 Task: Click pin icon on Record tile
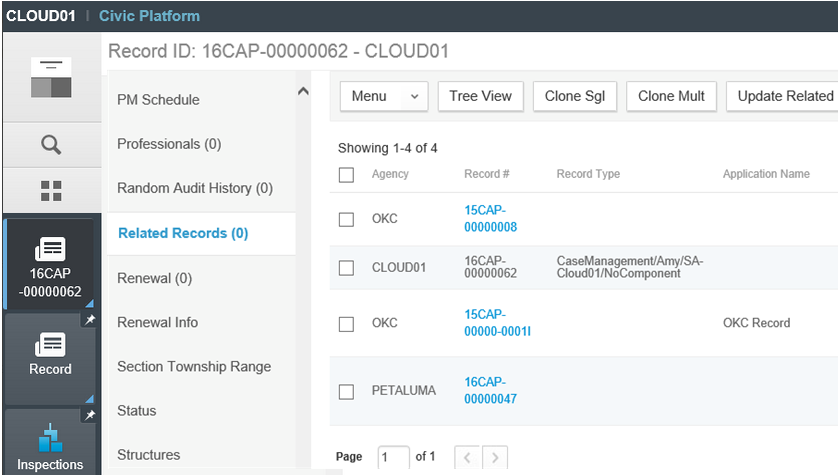[88, 321]
